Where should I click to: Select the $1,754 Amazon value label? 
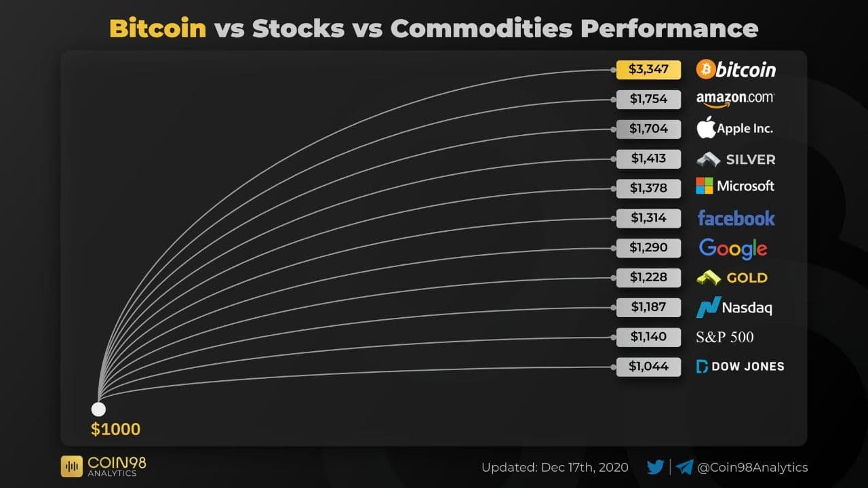pos(648,99)
